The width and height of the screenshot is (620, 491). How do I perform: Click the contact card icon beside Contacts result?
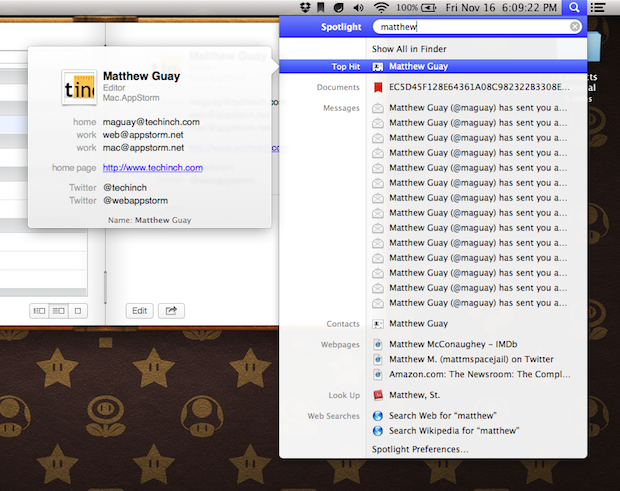click(378, 324)
